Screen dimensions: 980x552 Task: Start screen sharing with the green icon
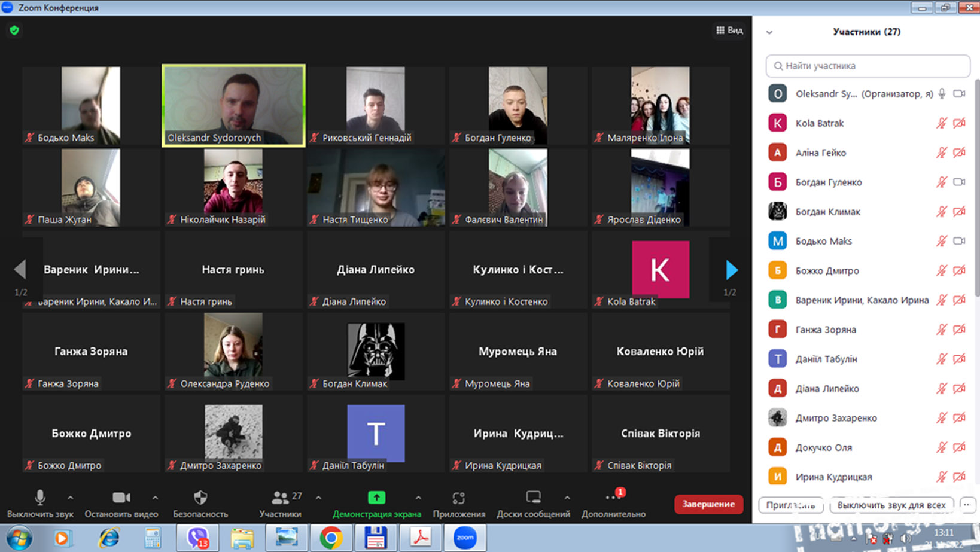click(x=376, y=497)
